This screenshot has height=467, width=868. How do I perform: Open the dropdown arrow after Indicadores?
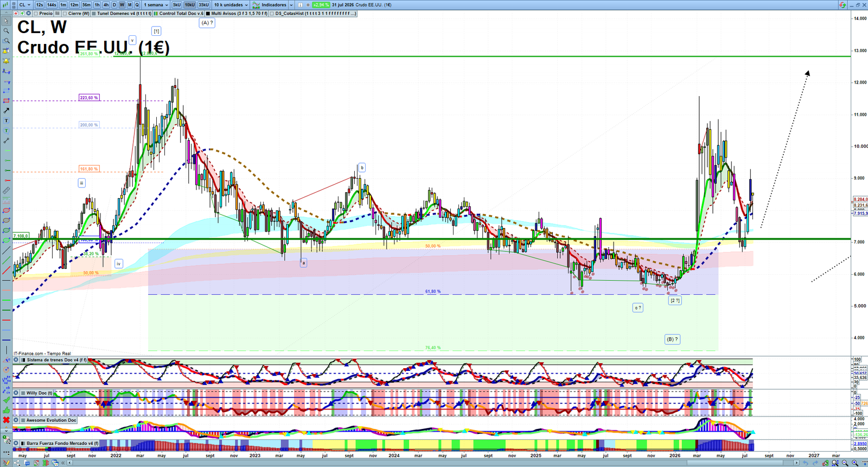[291, 5]
